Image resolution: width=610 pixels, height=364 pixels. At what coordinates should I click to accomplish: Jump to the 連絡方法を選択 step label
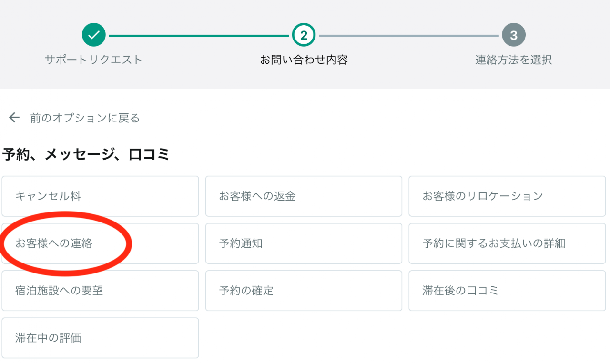tap(513, 60)
